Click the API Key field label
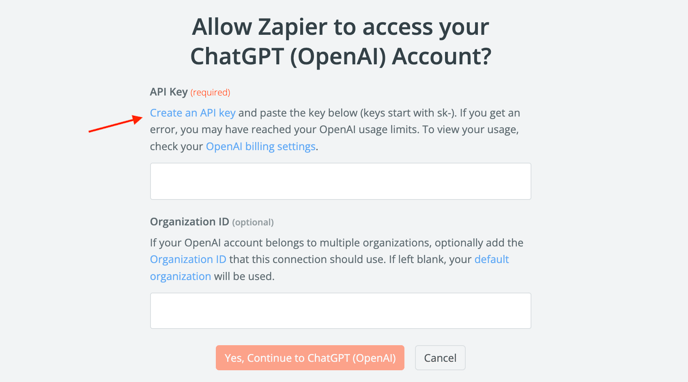Viewport: 688px width, 382px height. tap(169, 92)
